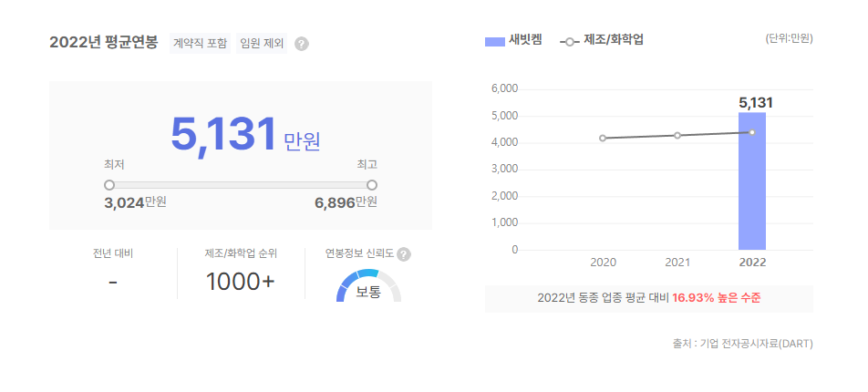Click the 1000+ industry rank value
The image size is (868, 392).
tap(241, 283)
